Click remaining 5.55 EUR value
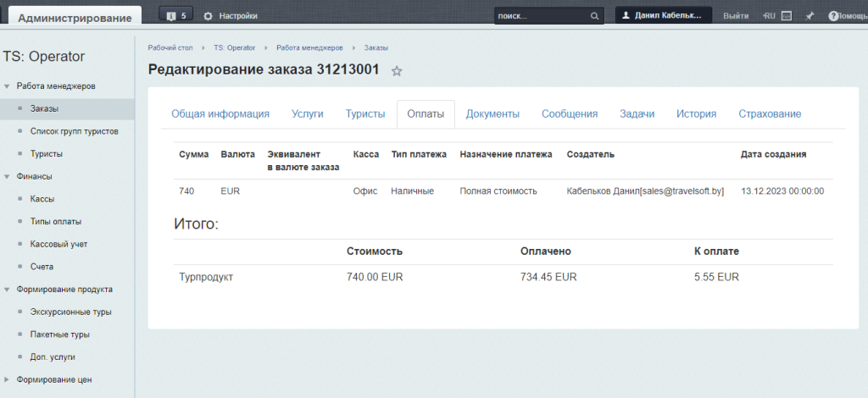The height and width of the screenshot is (398, 868). tap(716, 278)
